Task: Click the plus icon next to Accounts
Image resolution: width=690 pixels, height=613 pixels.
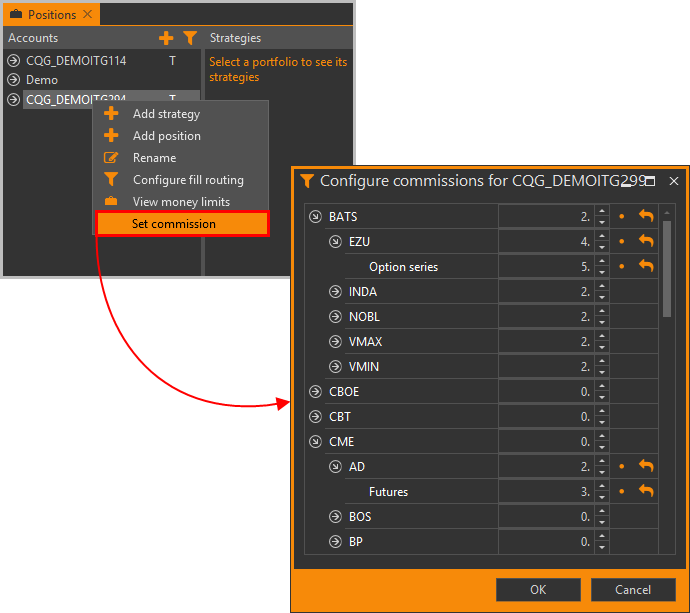Action: coord(166,38)
